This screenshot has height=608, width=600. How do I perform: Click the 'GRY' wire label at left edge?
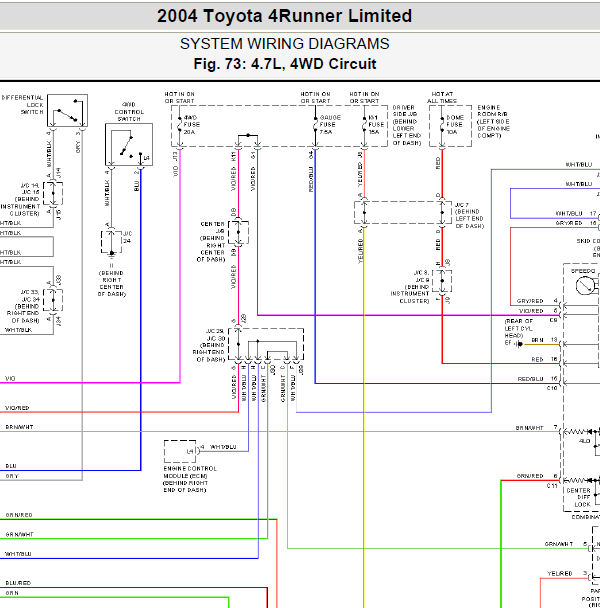(x=12, y=476)
